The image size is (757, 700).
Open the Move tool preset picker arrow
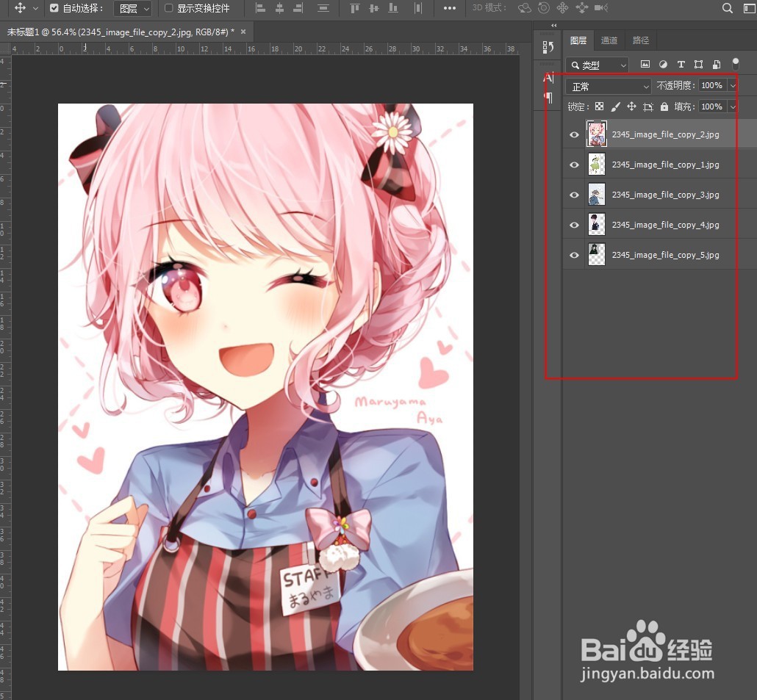pyautogui.click(x=35, y=8)
